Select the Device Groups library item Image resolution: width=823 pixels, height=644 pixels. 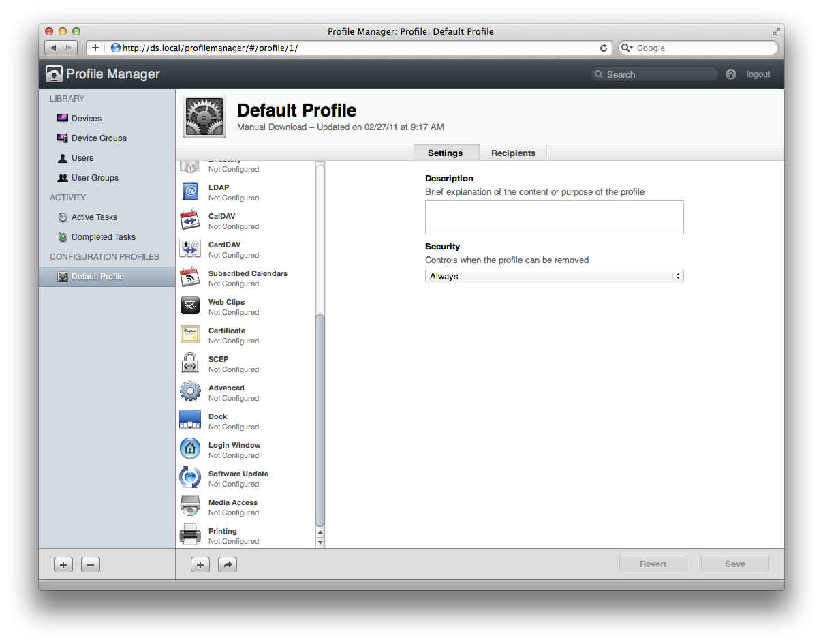(107, 138)
